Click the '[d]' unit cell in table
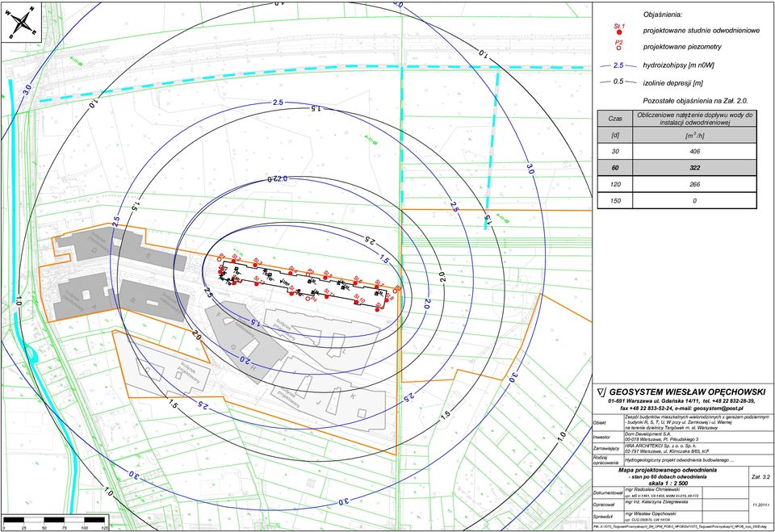Screen dimensions: 775x532 pos(615,135)
